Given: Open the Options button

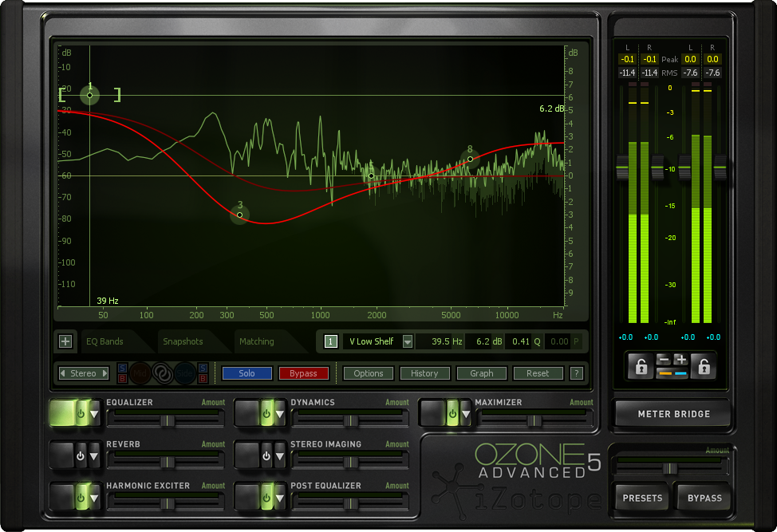Looking at the screenshot, I should (369, 373).
